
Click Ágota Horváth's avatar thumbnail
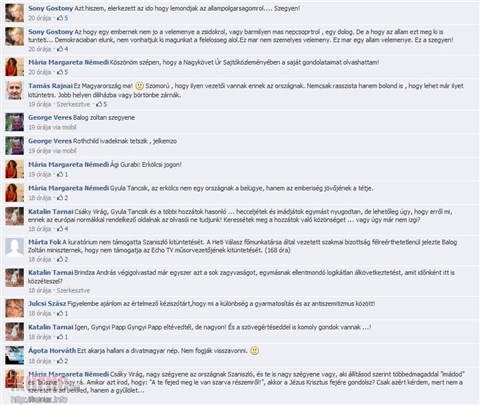tap(14, 355)
